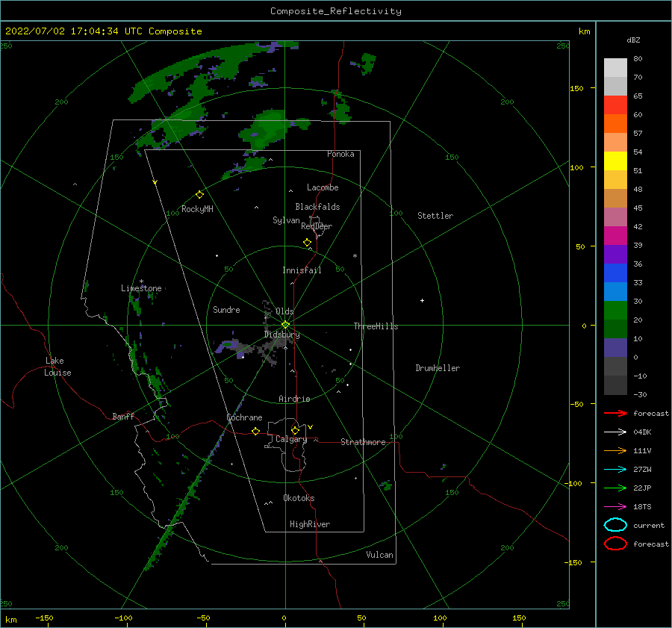Click the RedDeer city label
This screenshot has height=628, width=672.
coord(317,226)
